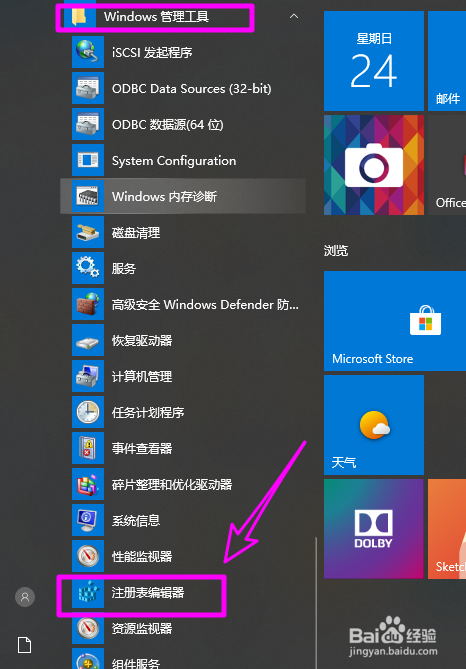Open 高级安全 Windows Defender firewall icon
This screenshot has height=669, width=466.
(x=88, y=304)
